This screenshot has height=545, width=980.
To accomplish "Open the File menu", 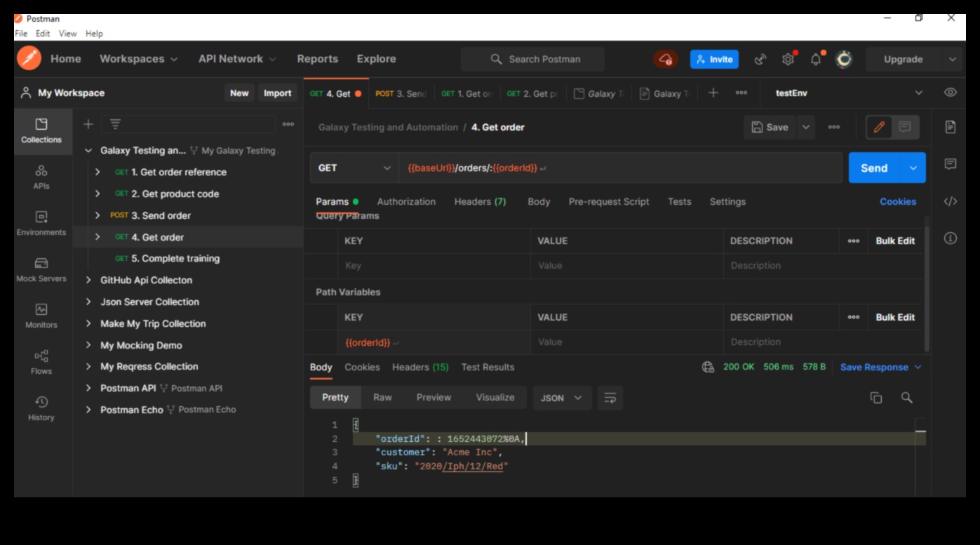I will point(21,34).
